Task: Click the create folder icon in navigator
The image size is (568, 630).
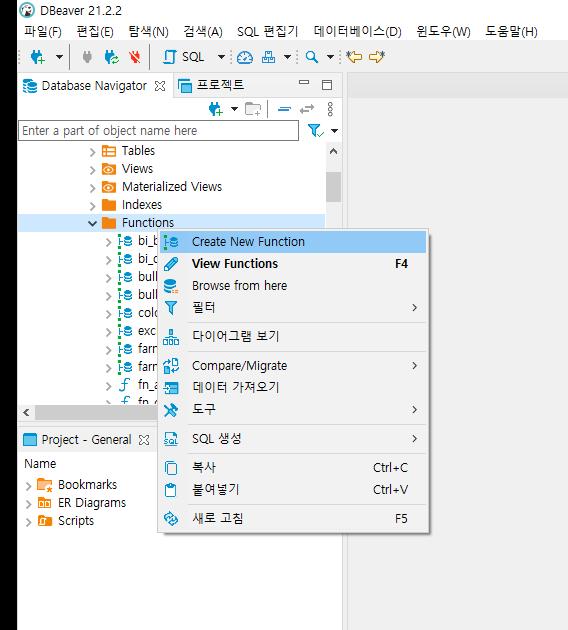Action: pyautogui.click(x=253, y=109)
